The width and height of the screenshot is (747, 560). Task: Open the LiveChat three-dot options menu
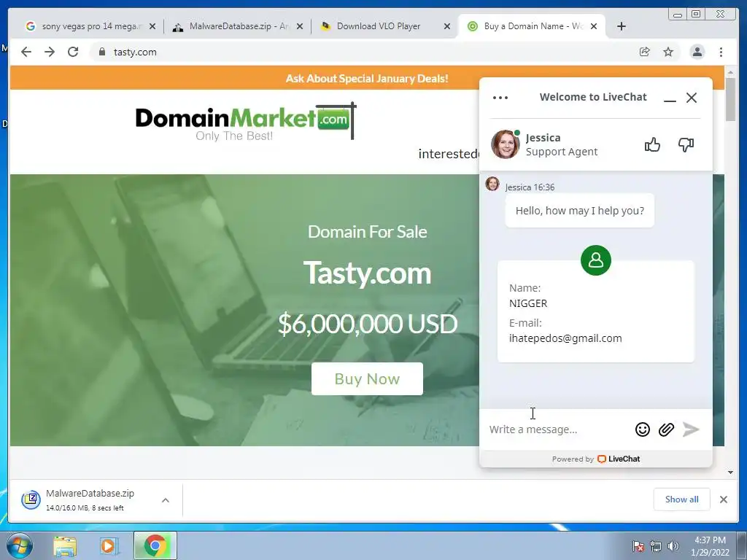[x=500, y=98]
